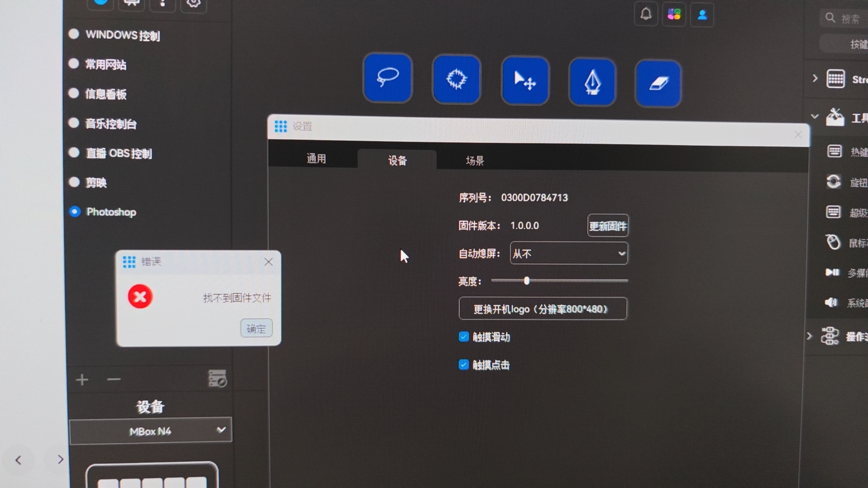868x488 pixels.
Task: Select the Move tool key
Action: coord(525,81)
